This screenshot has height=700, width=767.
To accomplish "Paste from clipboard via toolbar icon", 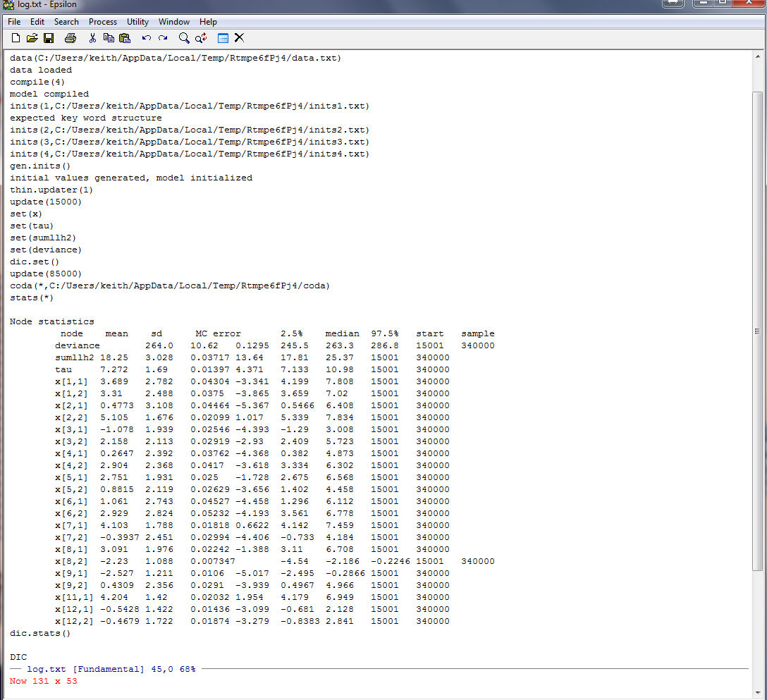I will tap(125, 38).
